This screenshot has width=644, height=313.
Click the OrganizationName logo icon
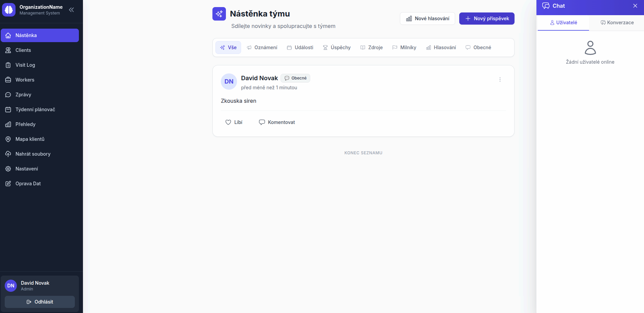tap(9, 10)
